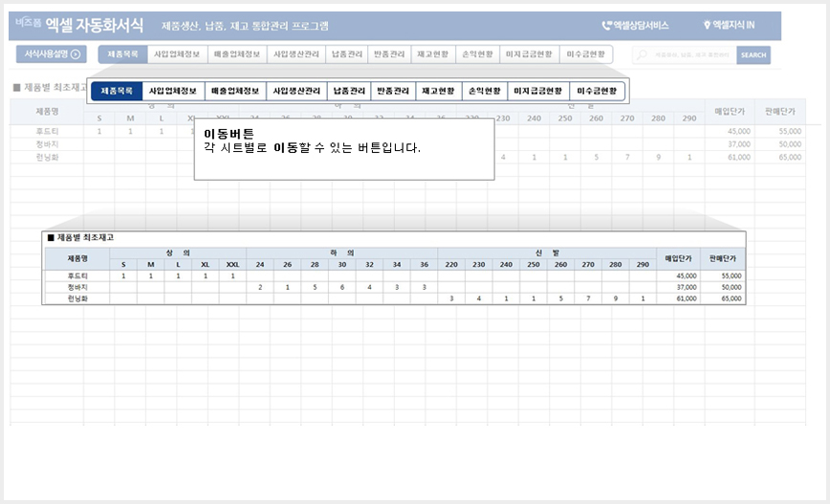Image resolution: width=830 pixels, height=504 pixels.
Task: Click 매입단가 header in the dimmed background sheet
Action: (x=730, y=111)
